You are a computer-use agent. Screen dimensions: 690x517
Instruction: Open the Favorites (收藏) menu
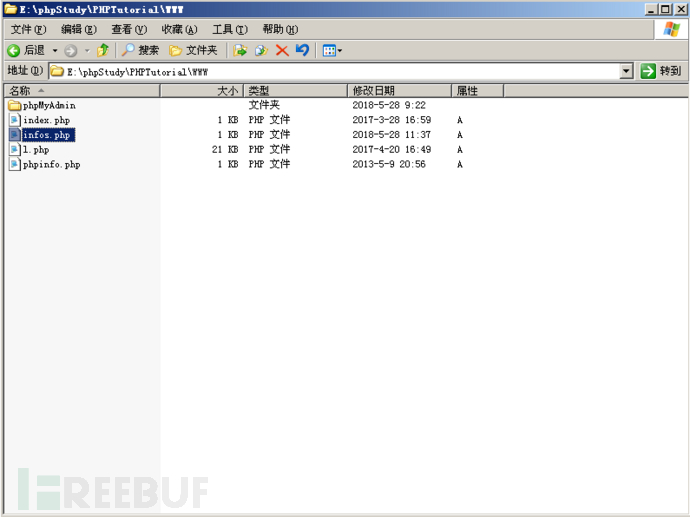(180, 29)
